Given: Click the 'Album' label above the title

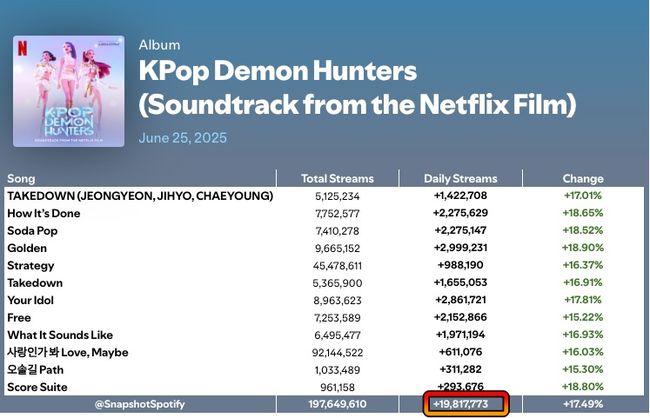Looking at the screenshot, I should pos(159,45).
